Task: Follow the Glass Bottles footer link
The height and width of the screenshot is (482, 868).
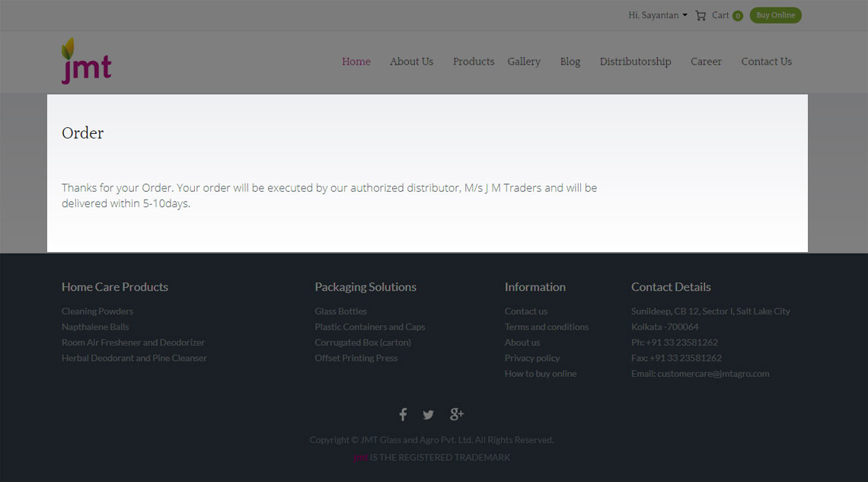Action: click(340, 311)
